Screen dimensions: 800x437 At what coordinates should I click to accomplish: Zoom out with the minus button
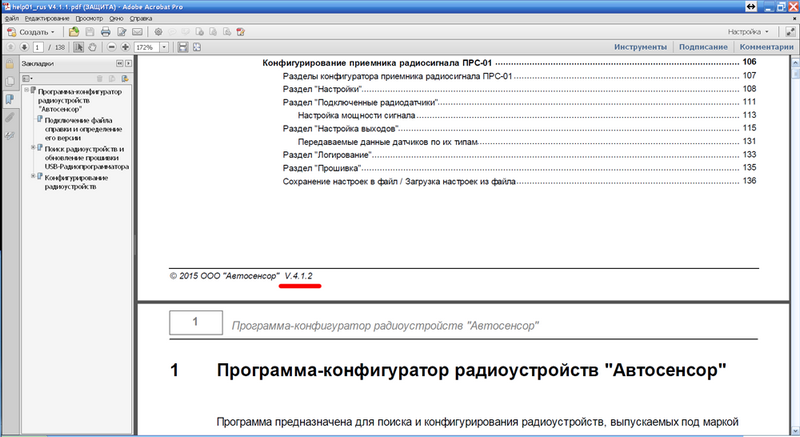[111, 47]
